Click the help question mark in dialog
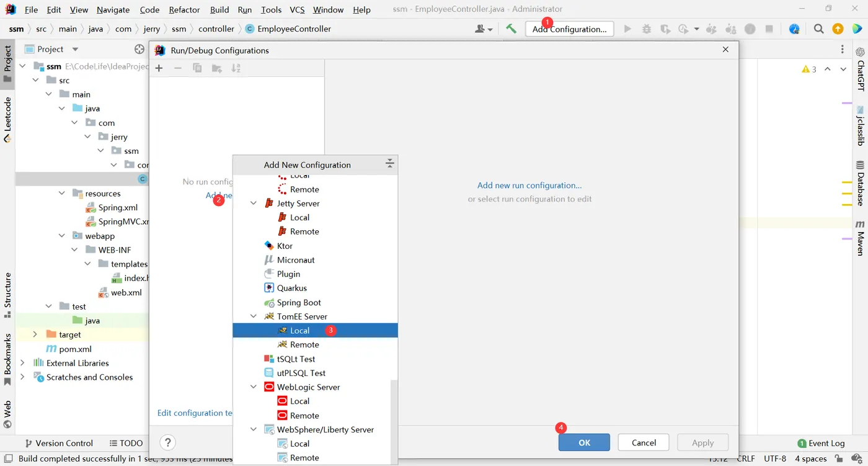Viewport: 868px width, 466px height. (x=167, y=442)
